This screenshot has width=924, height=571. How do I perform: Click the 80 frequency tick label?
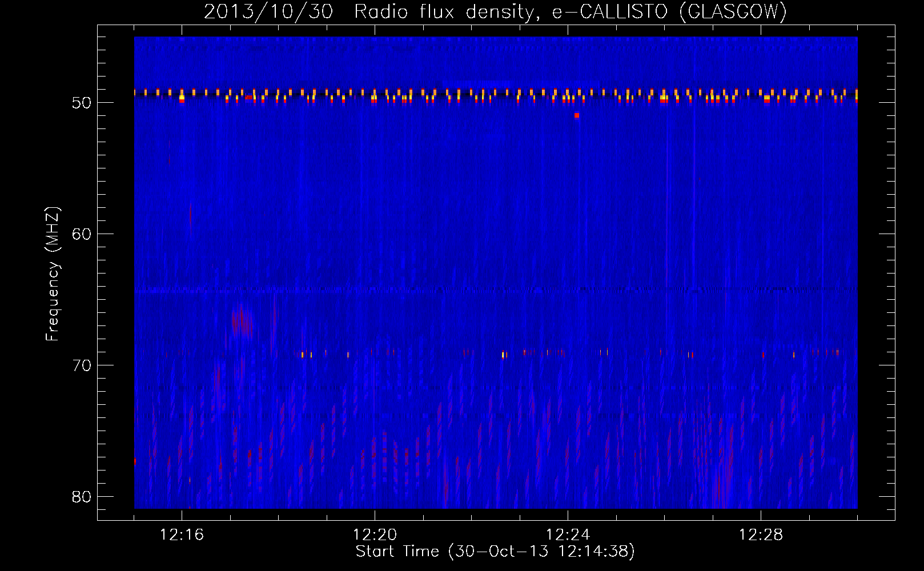point(82,497)
